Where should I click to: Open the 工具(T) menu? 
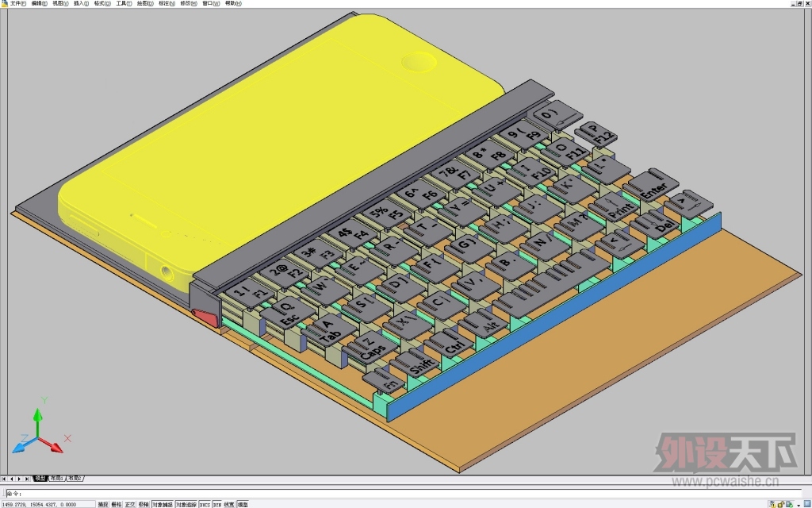point(124,3)
